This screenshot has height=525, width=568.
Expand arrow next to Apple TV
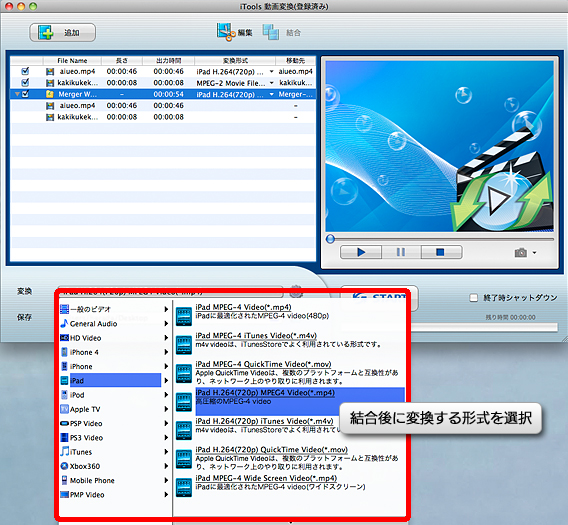pyautogui.click(x=166, y=409)
